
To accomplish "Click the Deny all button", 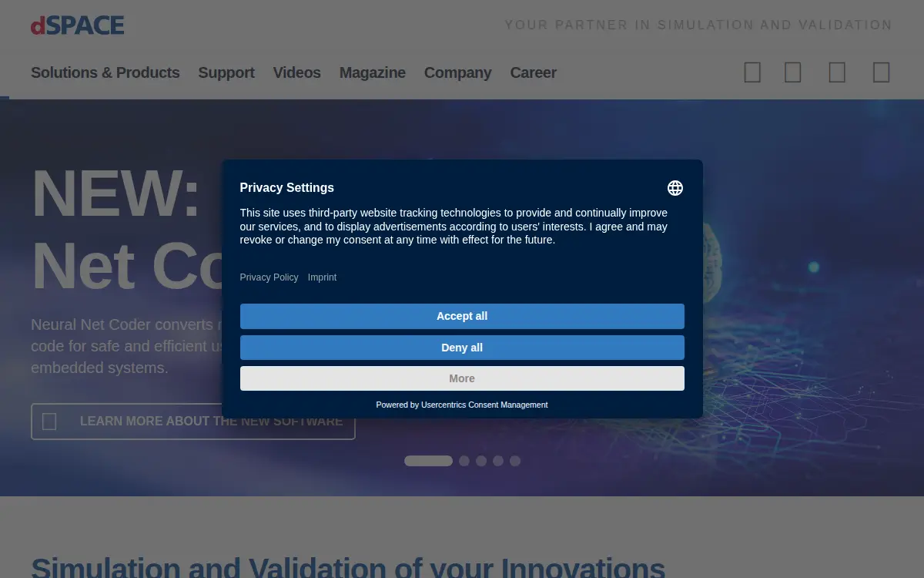I will 462,348.
